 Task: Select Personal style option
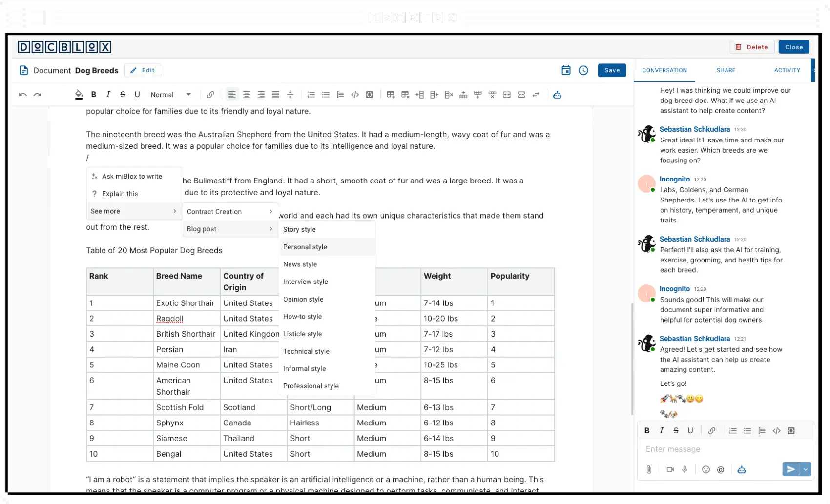coord(327,247)
